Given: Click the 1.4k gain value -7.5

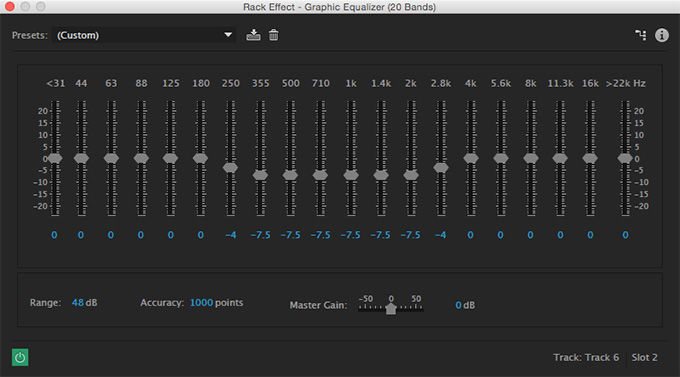Looking at the screenshot, I should click(380, 235).
